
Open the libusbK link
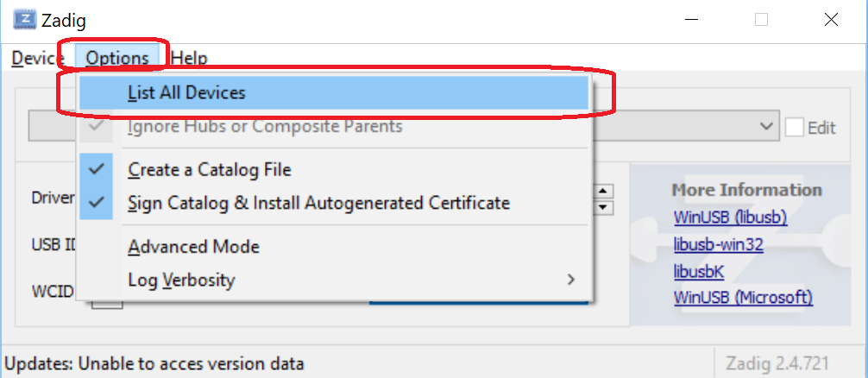click(699, 271)
